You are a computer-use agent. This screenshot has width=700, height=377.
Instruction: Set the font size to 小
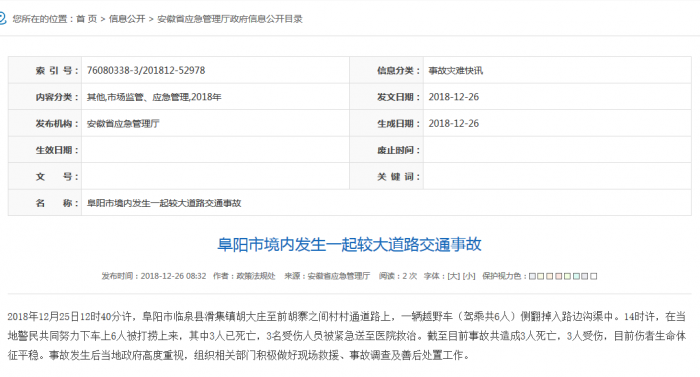(x=469, y=276)
